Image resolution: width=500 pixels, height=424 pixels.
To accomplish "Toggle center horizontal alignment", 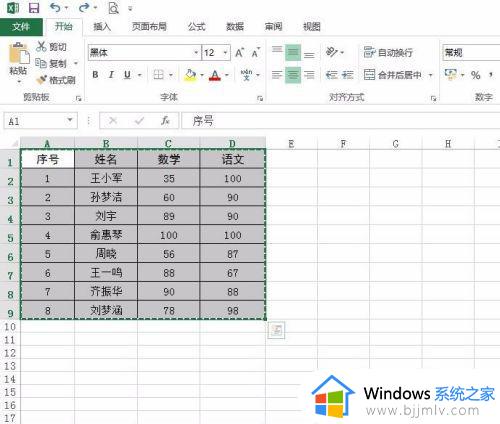I will (x=293, y=75).
